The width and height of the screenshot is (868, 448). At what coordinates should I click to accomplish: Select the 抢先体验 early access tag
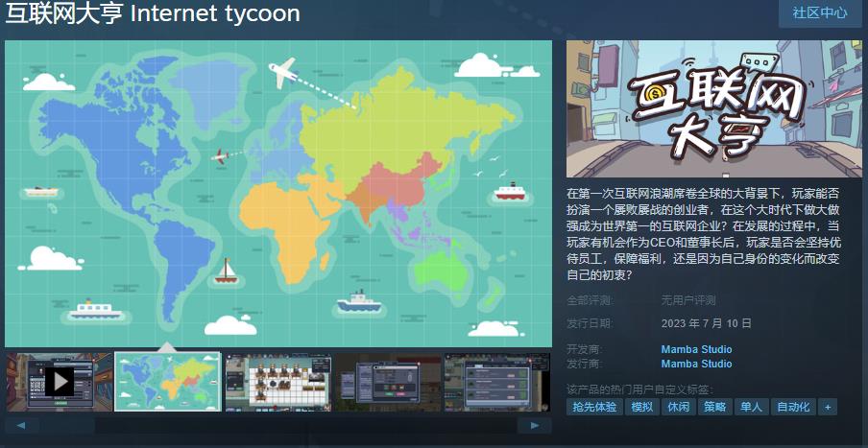click(592, 407)
